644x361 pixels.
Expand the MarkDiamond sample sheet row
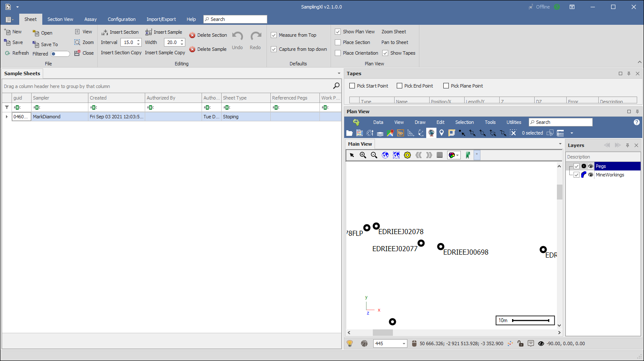6,117
